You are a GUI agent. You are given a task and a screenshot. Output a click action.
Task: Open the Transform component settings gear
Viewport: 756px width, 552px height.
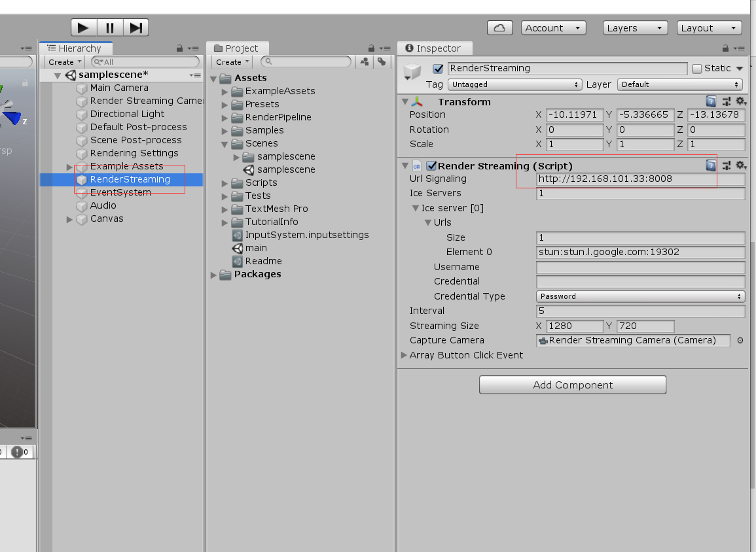click(x=739, y=102)
